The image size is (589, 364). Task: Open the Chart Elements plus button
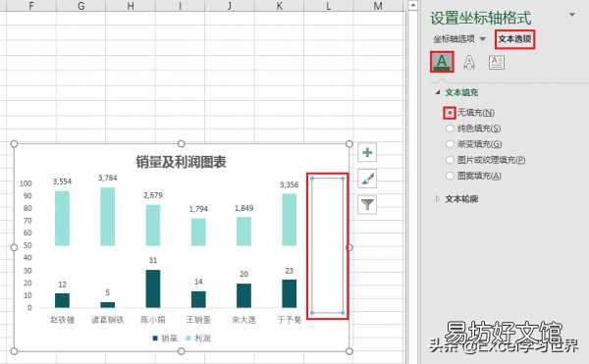[x=367, y=153]
